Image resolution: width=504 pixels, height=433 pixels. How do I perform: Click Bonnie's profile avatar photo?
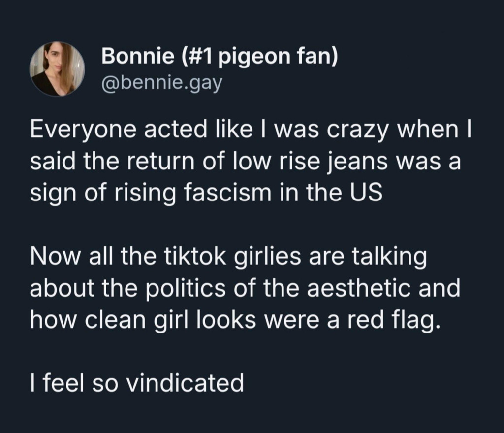(x=57, y=69)
